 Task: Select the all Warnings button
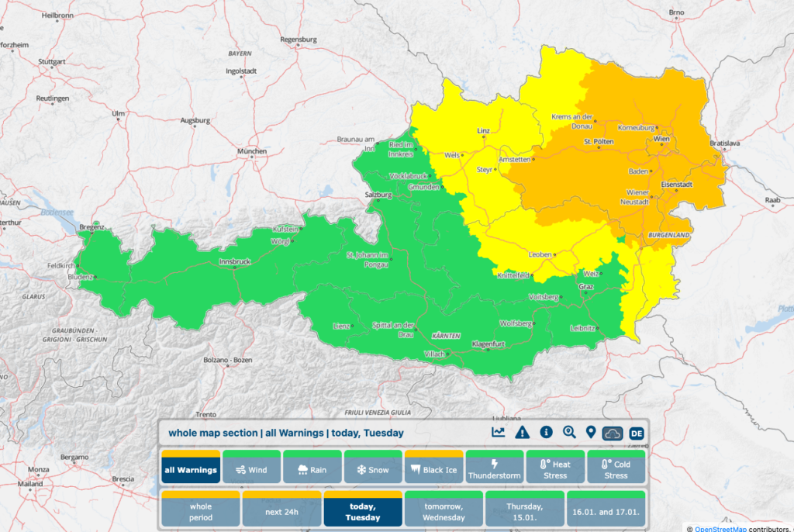click(x=191, y=469)
